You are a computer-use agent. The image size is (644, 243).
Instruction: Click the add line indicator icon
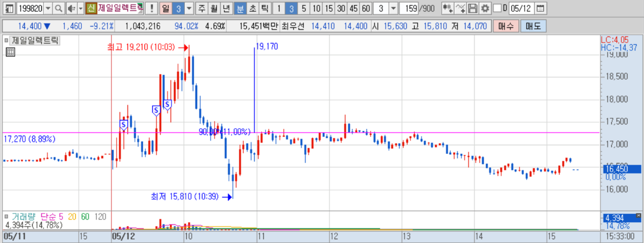[x=460, y=8]
